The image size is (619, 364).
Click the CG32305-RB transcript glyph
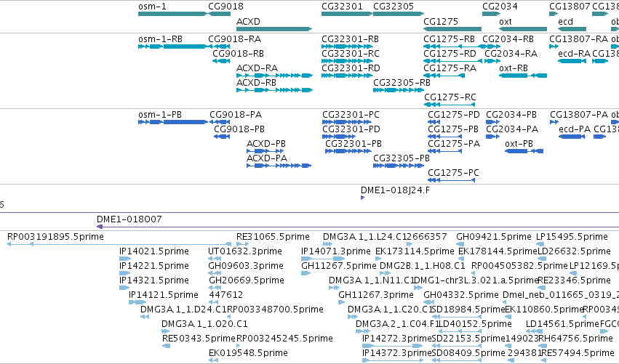click(399, 90)
